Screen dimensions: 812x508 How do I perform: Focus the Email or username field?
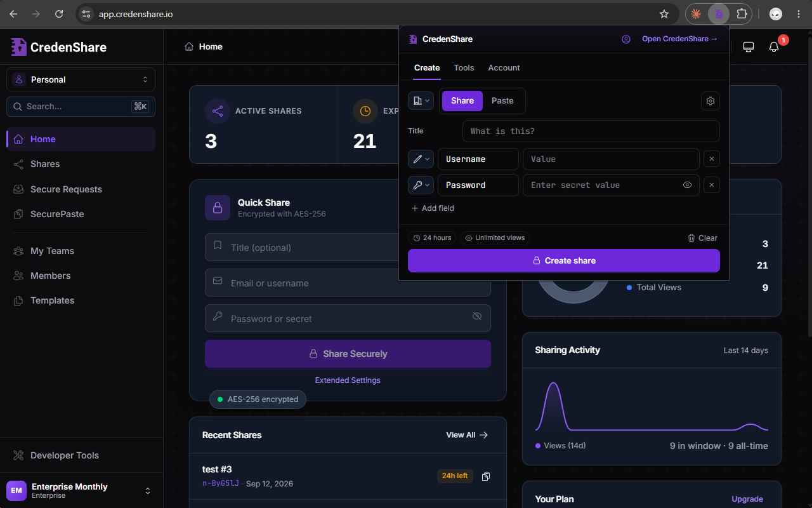[x=348, y=283]
